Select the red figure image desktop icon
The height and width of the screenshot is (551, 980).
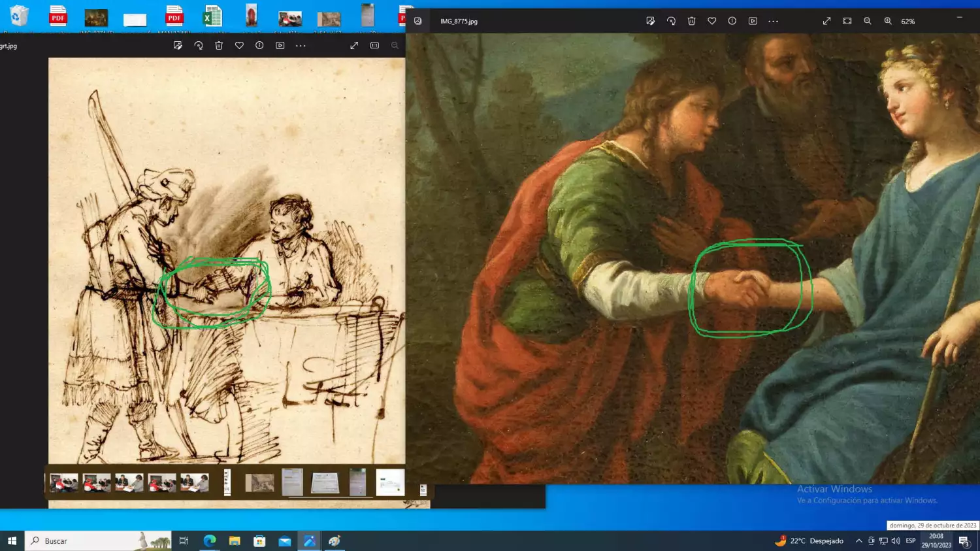(x=252, y=16)
